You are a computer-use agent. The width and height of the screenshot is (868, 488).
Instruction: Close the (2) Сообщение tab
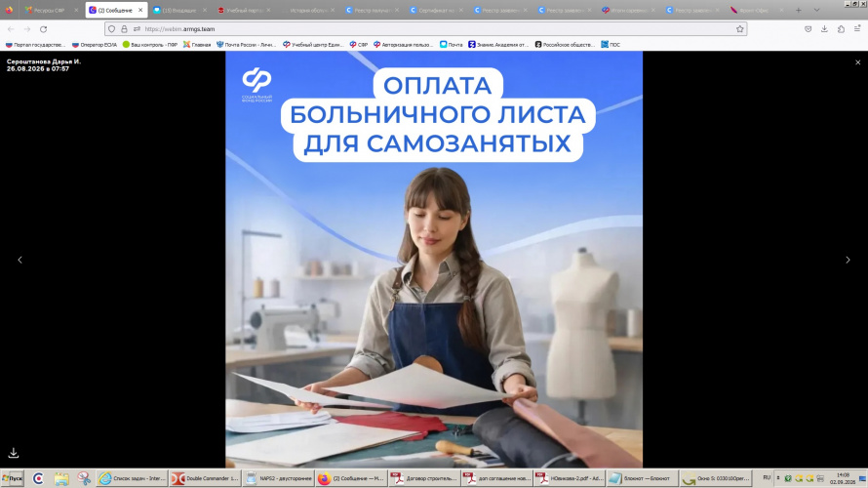(140, 10)
